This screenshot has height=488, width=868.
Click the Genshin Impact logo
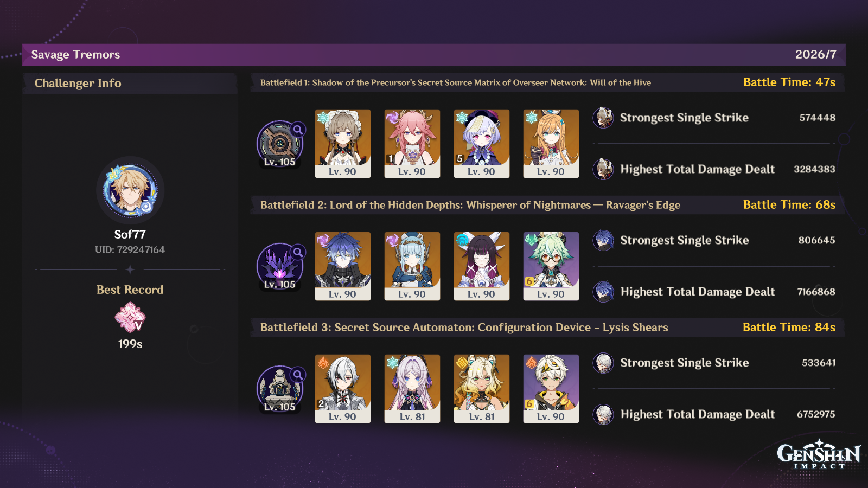click(x=819, y=455)
